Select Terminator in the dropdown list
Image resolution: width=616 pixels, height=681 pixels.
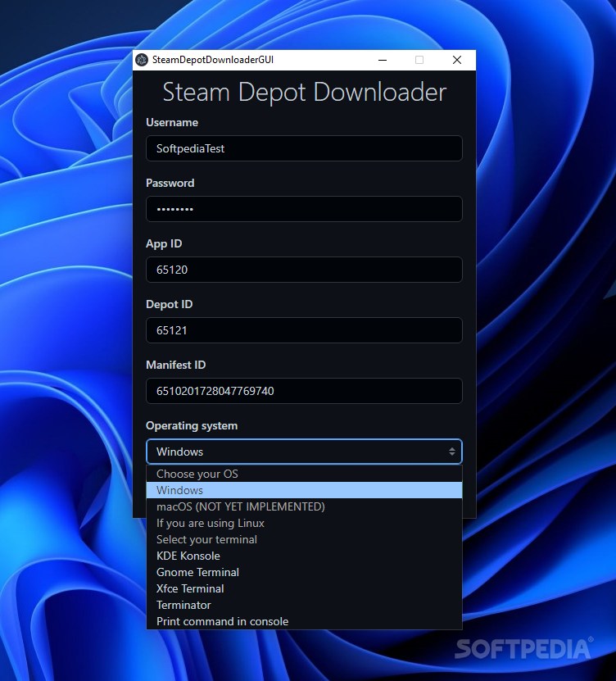(304, 605)
